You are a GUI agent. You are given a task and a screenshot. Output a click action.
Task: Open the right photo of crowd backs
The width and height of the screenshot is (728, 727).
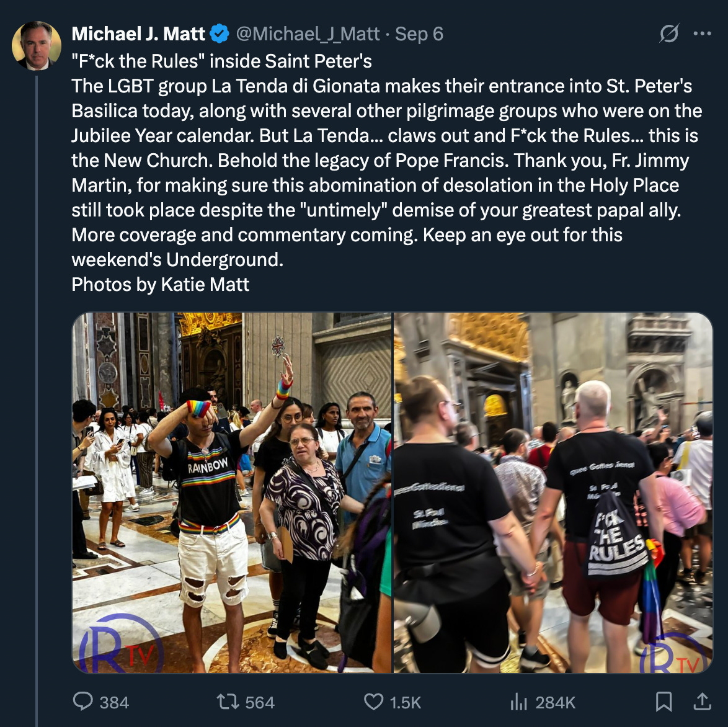click(553, 493)
